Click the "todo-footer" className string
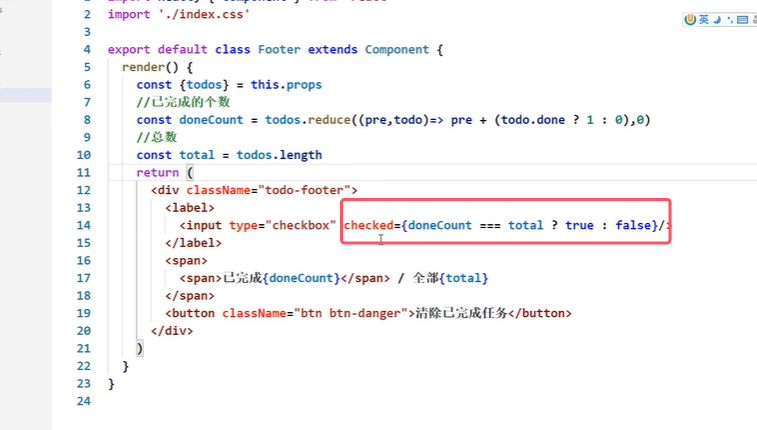 (304, 190)
